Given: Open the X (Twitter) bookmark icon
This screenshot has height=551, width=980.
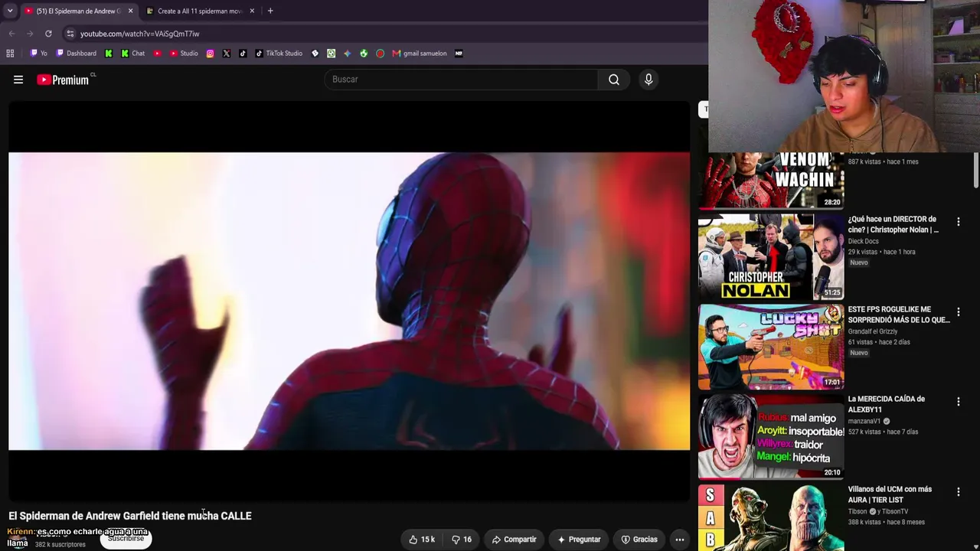Looking at the screenshot, I should [x=227, y=54].
